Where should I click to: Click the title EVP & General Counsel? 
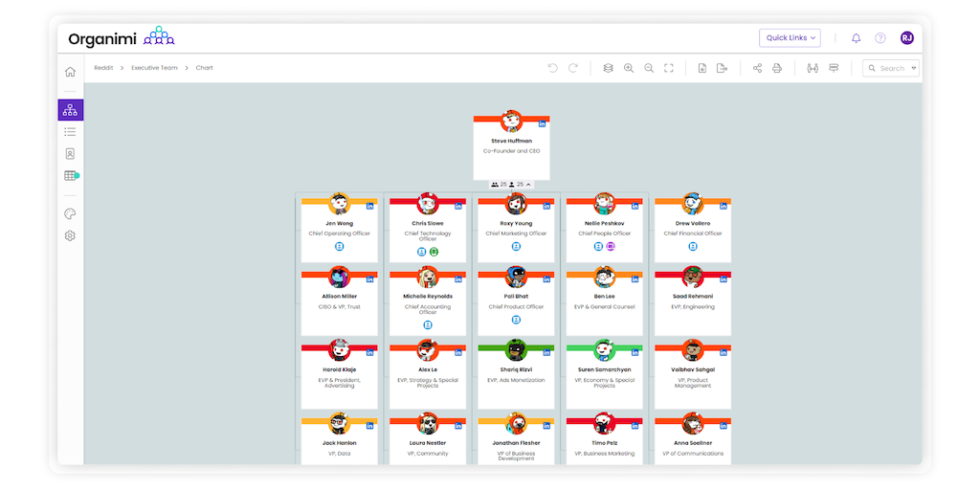point(605,307)
